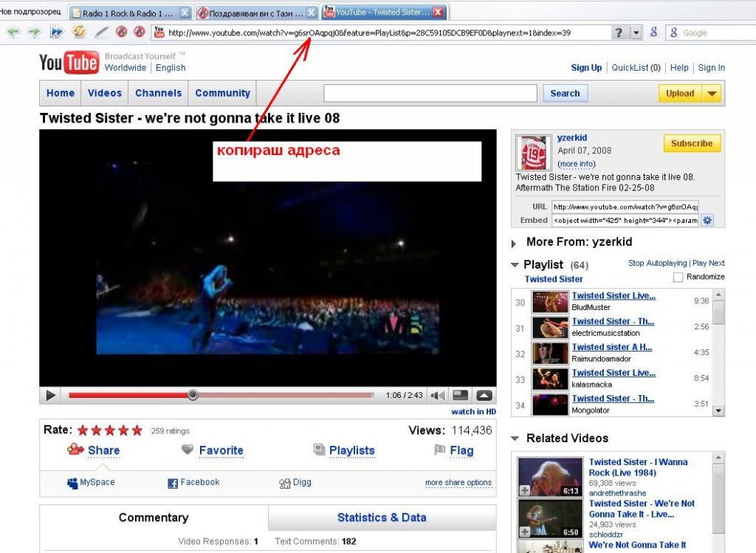Collapse the Related Videos section

tap(515, 439)
